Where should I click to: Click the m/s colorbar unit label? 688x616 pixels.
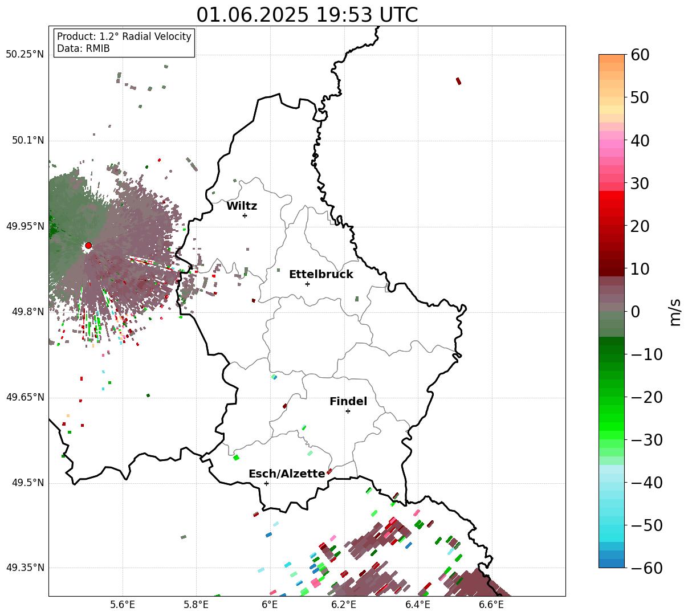tap(675, 311)
